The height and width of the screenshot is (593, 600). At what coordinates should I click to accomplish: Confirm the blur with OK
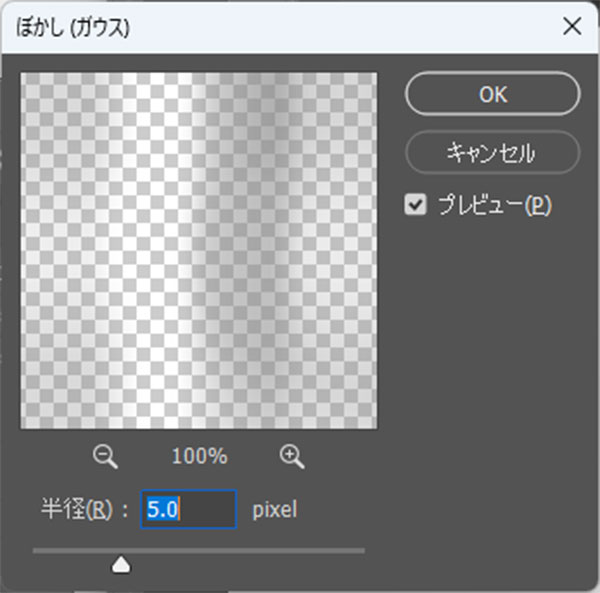[492, 94]
